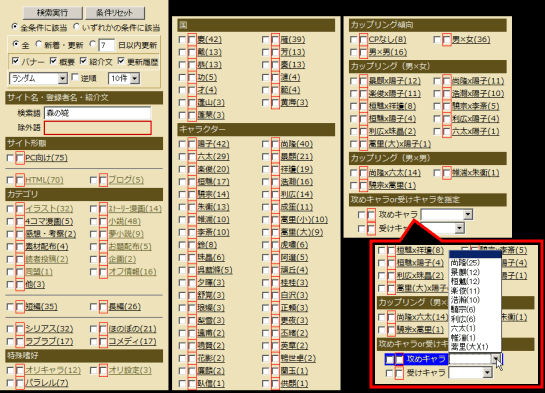Open the 4コマ漫画(5) category link
Viewport: 545px width, 393px height.
(x=49, y=221)
